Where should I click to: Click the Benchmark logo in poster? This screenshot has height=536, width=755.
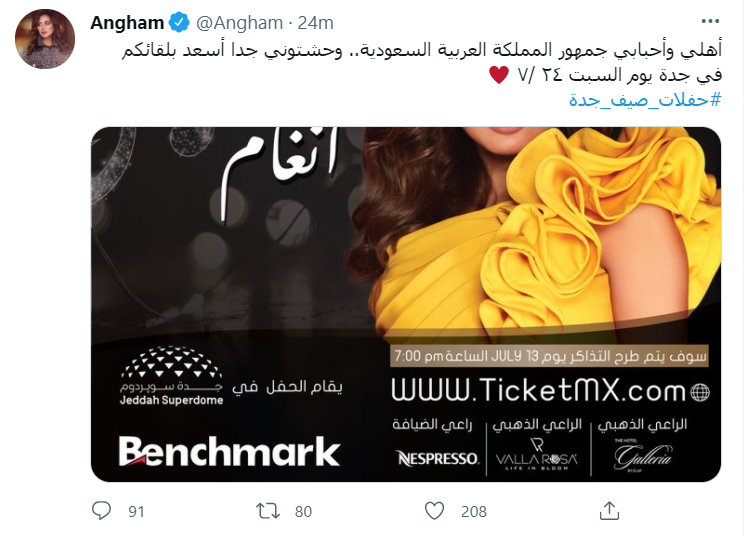tap(229, 452)
